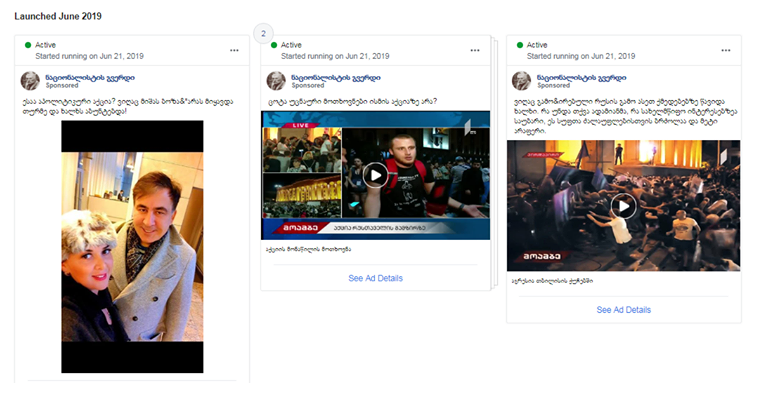The width and height of the screenshot is (757, 395).
Task: Open the page name link on the third ad
Action: [x=581, y=77]
